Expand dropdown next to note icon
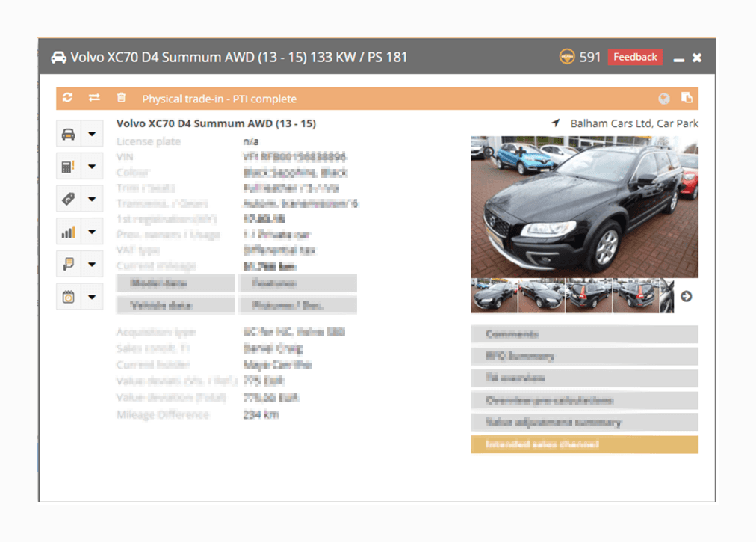Screen dimensions: 756x542 point(92,264)
